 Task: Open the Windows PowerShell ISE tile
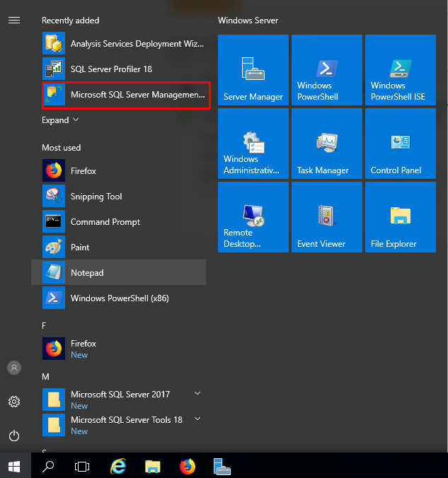[x=401, y=70]
